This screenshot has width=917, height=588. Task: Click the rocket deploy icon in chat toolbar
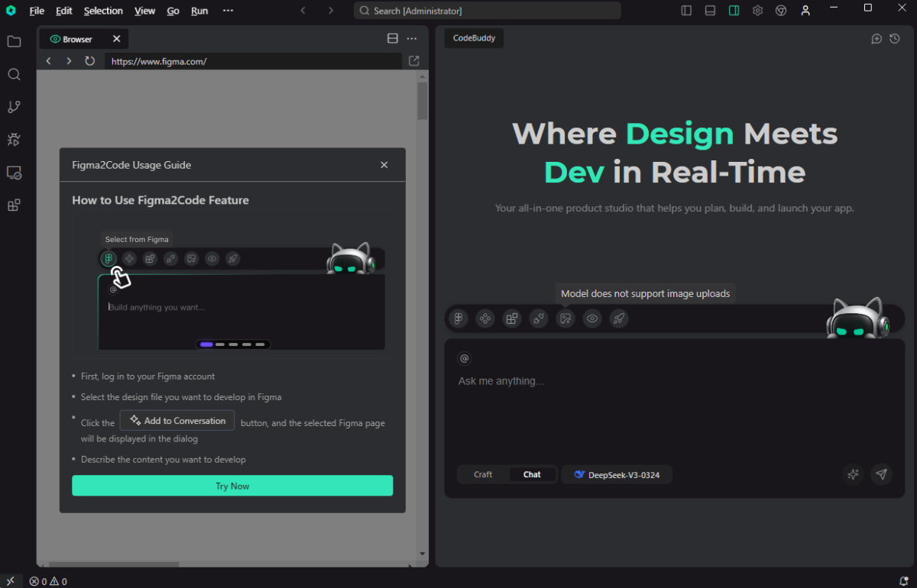(x=619, y=318)
